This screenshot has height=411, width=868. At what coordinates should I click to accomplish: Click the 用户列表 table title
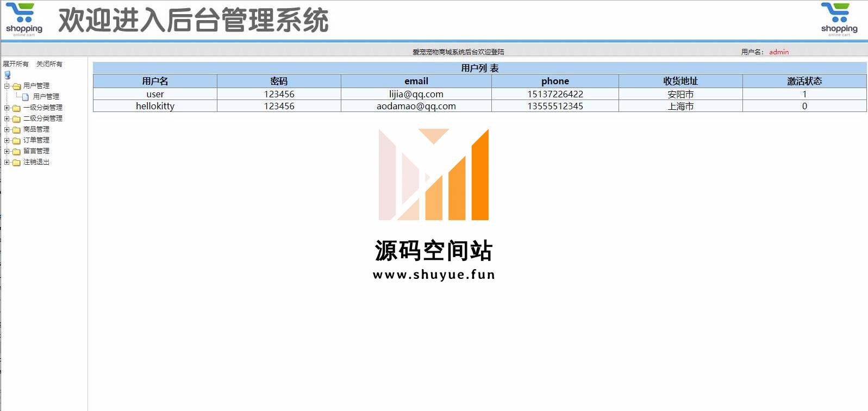[480, 68]
